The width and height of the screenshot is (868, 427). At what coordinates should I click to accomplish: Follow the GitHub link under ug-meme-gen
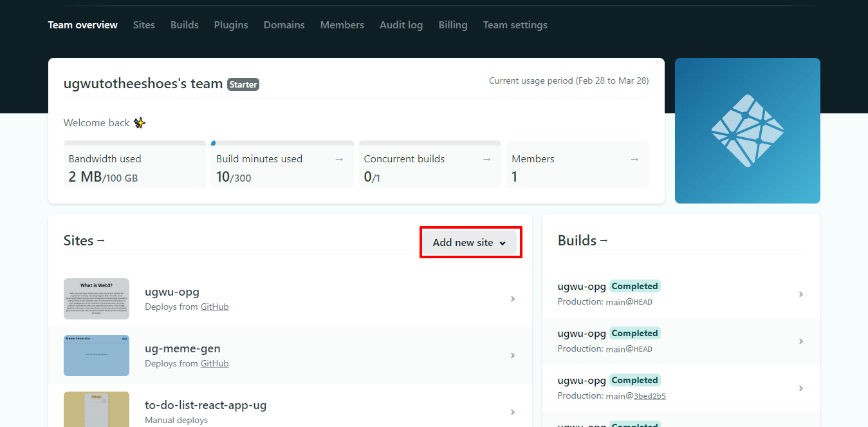coord(214,363)
